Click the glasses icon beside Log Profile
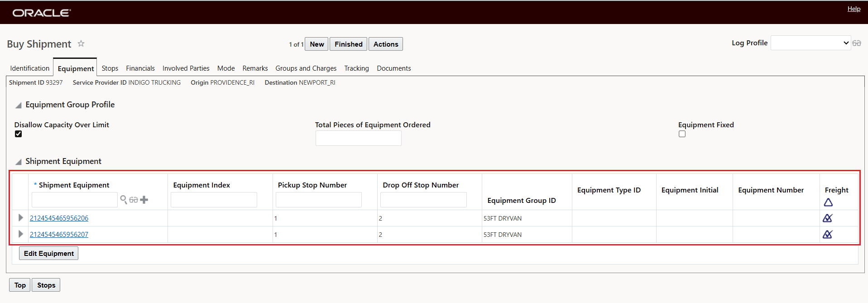Screen dimensions: 868x303 point(857,43)
